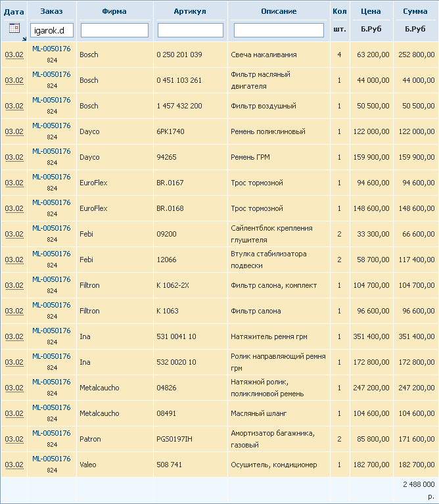The image size is (439, 504).
Task: Open order ML-0050176 in the Valeo row
Action: tap(51, 459)
